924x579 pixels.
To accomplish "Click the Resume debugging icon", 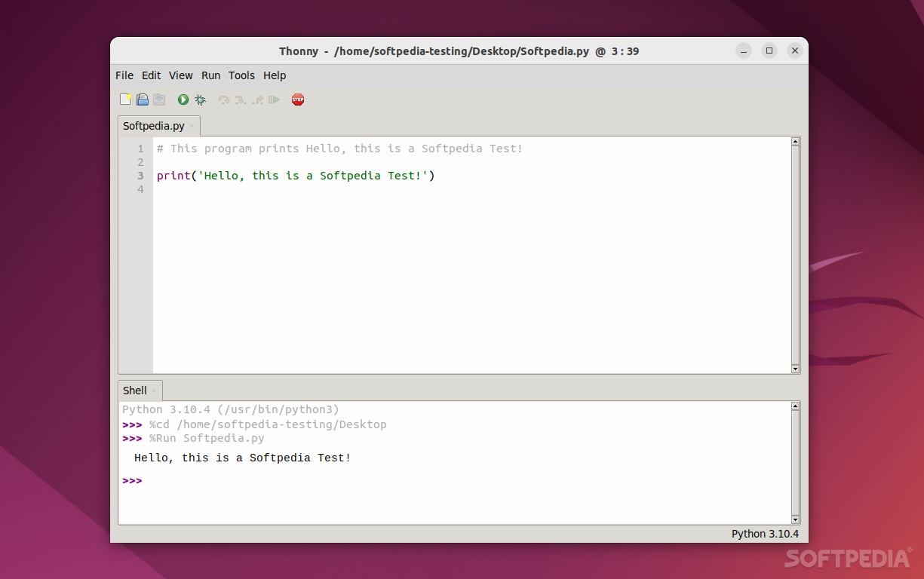I will coord(274,100).
